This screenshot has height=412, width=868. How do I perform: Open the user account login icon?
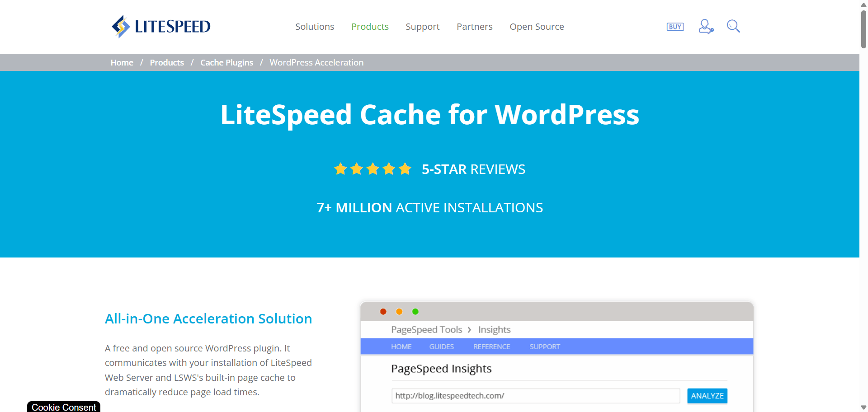[x=706, y=26]
